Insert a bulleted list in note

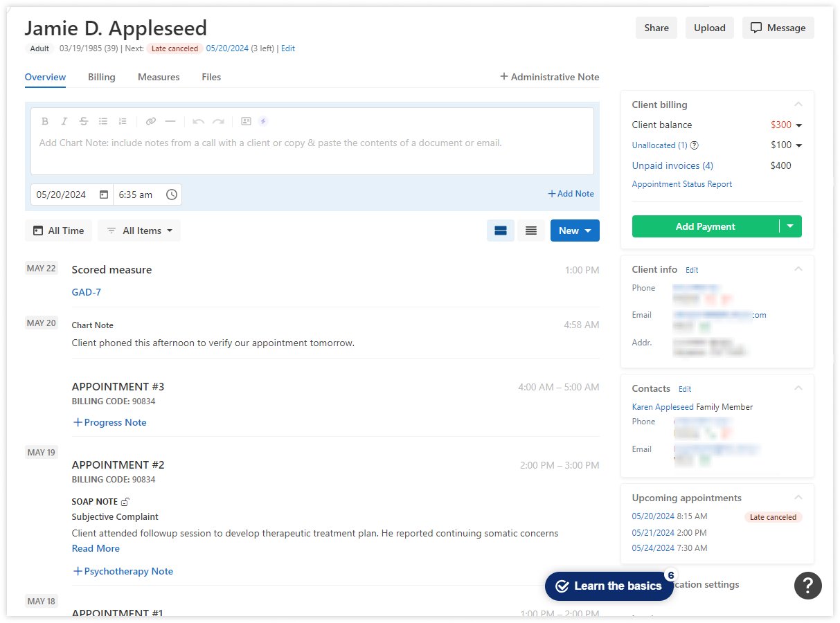click(103, 121)
